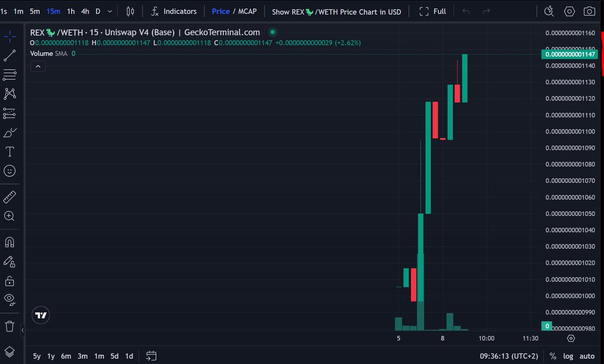
Task: Toggle lock all drawing tools
Action: tap(10, 280)
